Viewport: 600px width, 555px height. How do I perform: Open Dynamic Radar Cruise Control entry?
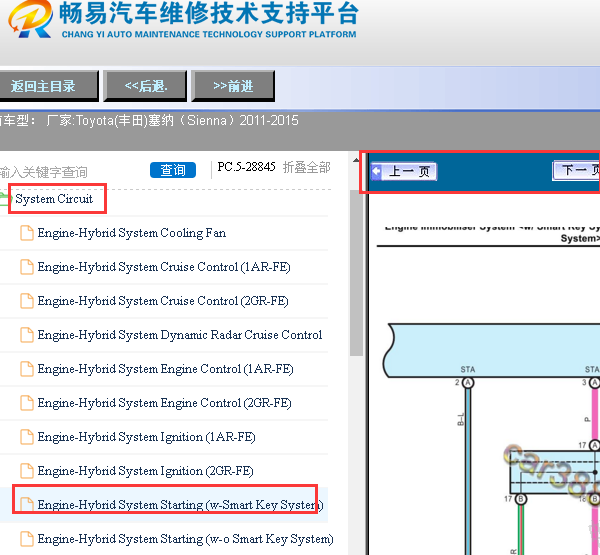180,335
